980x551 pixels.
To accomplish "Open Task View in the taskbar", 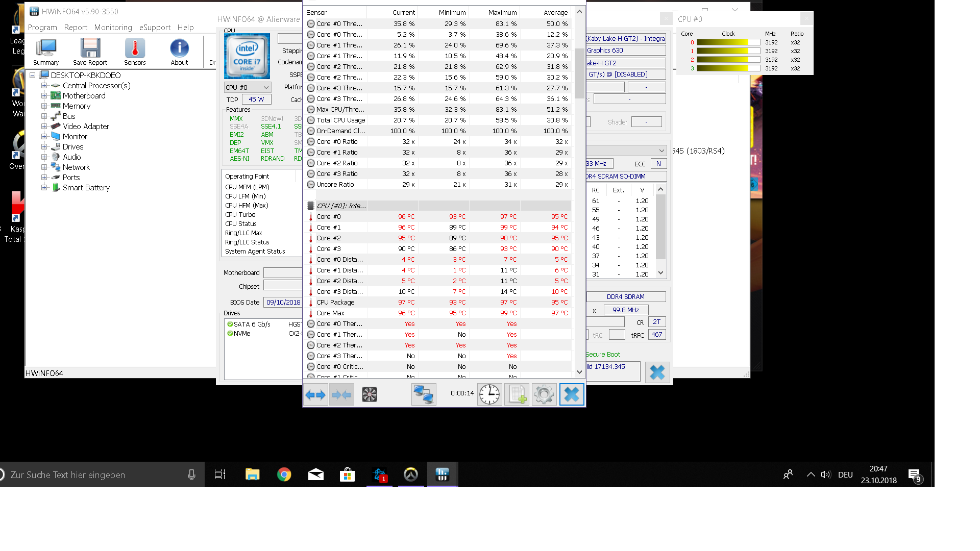I will pos(220,475).
